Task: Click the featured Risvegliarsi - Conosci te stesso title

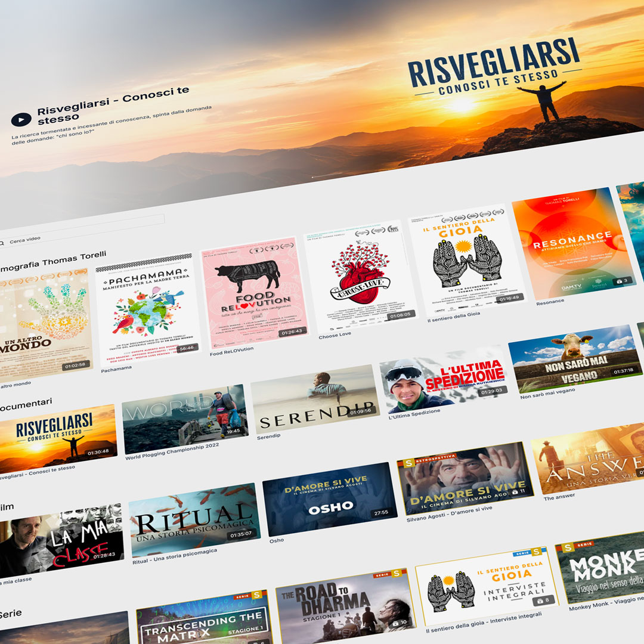Action: tap(113, 105)
